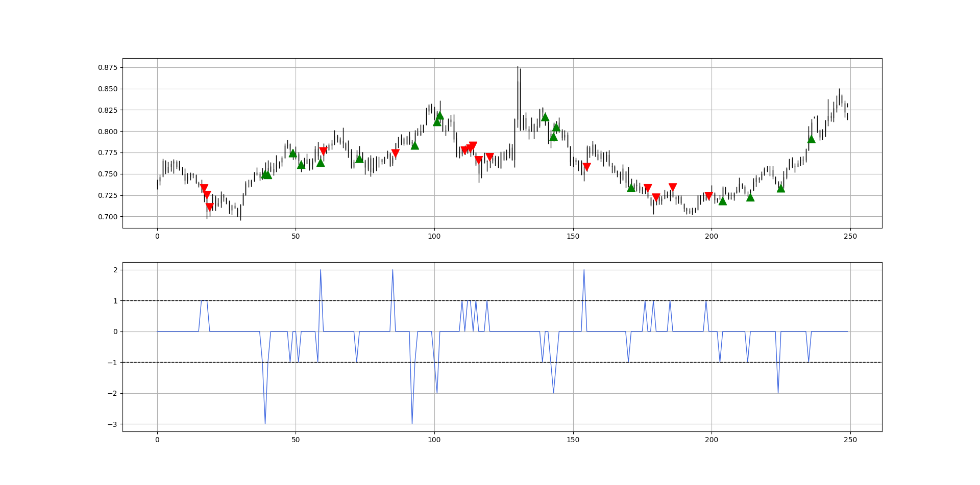Select the 0.775 y-axis tick label
The height and width of the screenshot is (485, 980).
pyautogui.click(x=108, y=153)
